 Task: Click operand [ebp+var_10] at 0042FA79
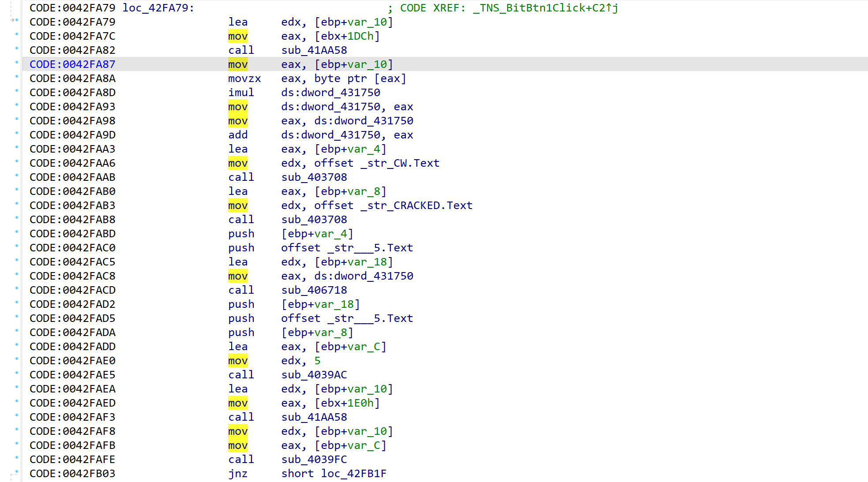click(354, 22)
